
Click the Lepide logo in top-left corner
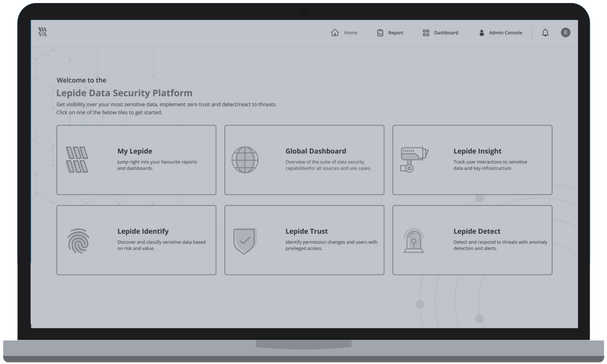pyautogui.click(x=43, y=31)
